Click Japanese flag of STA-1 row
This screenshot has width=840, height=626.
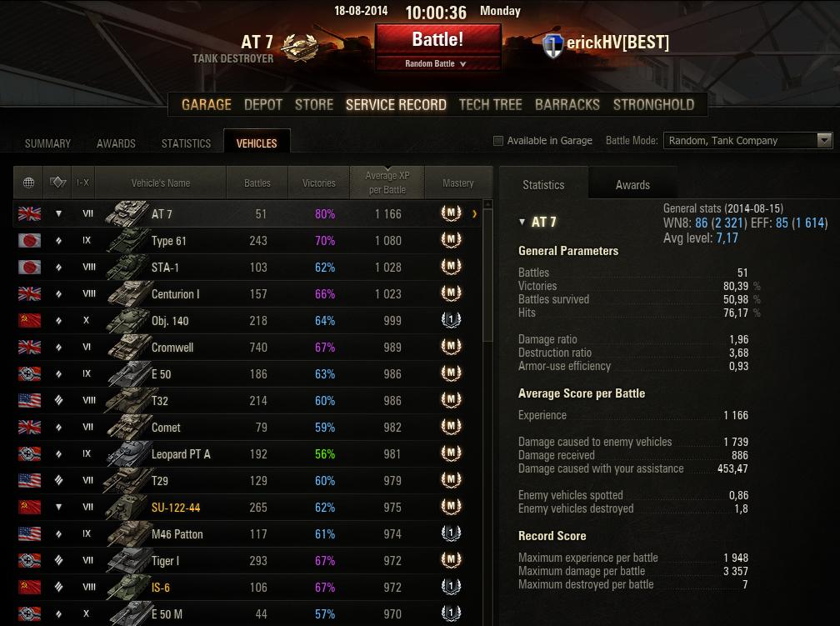coord(29,267)
